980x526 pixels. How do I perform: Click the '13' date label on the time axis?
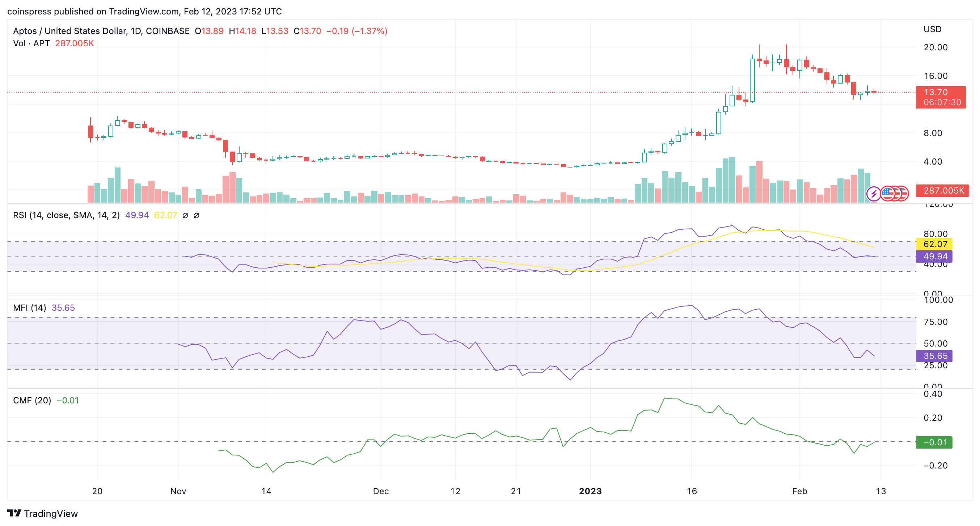[881, 491]
